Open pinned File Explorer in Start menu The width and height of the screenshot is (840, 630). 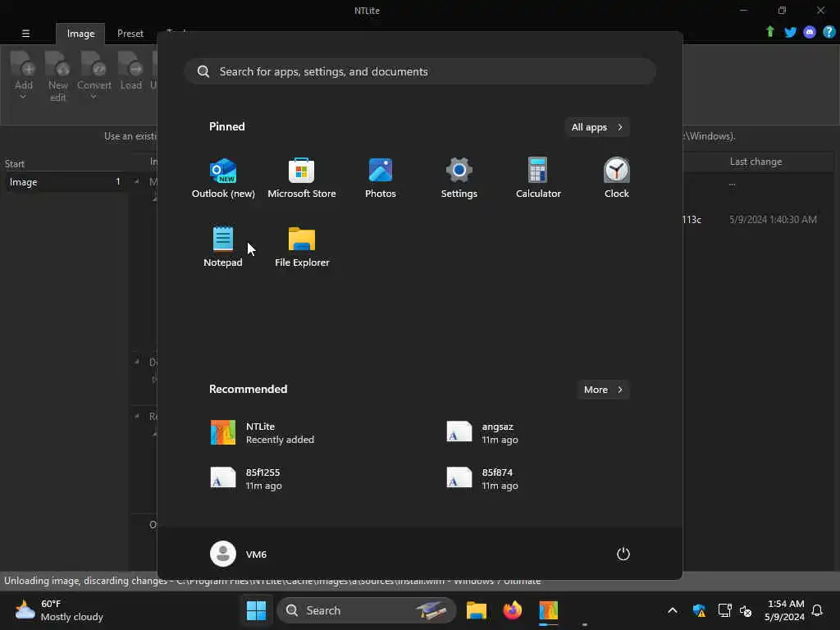pos(302,248)
